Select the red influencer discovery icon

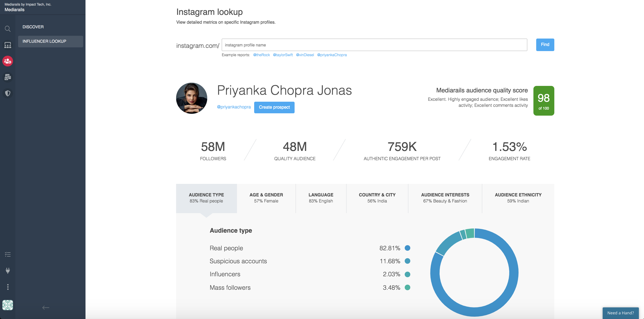(x=8, y=61)
